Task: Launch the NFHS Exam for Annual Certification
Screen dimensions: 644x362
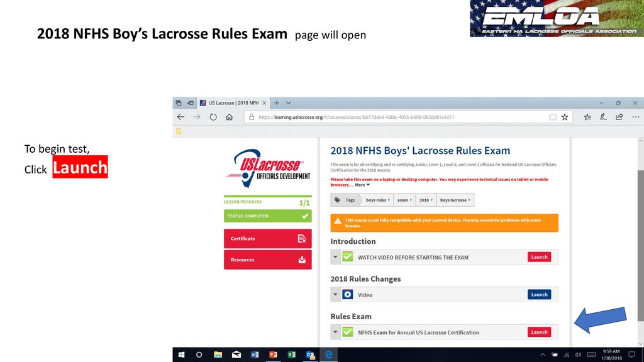Action: 539,332
